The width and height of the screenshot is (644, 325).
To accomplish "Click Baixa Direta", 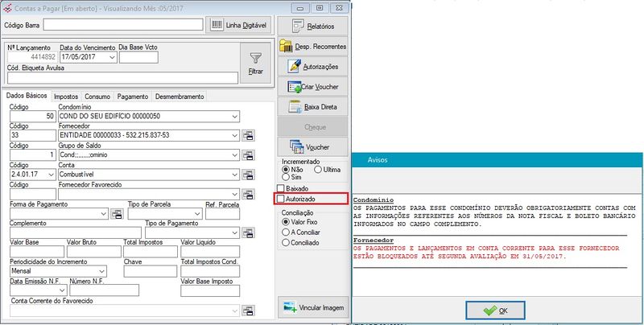I will 312,106.
